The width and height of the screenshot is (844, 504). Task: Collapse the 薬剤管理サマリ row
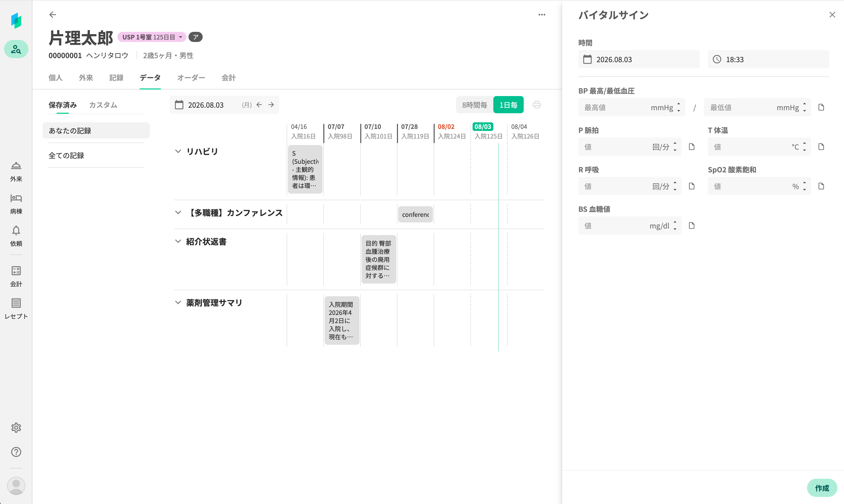tap(178, 303)
